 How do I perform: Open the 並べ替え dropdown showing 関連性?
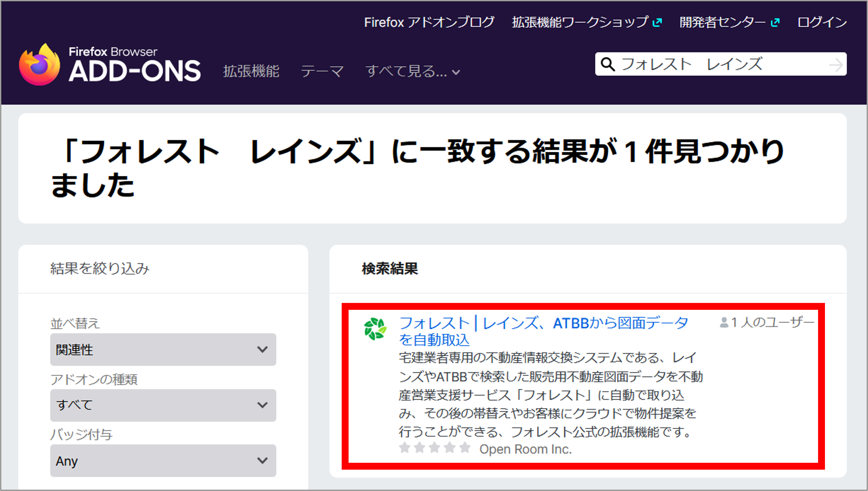tap(163, 349)
